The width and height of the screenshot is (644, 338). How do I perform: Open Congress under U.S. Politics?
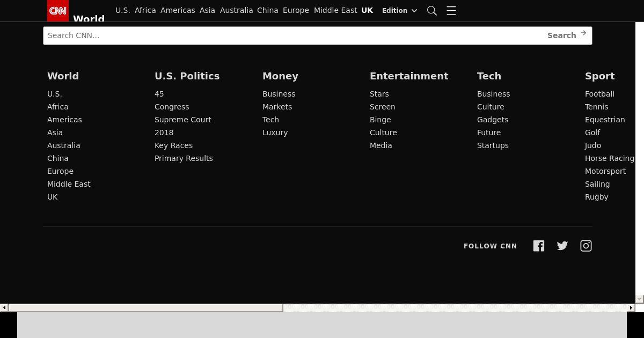click(172, 107)
